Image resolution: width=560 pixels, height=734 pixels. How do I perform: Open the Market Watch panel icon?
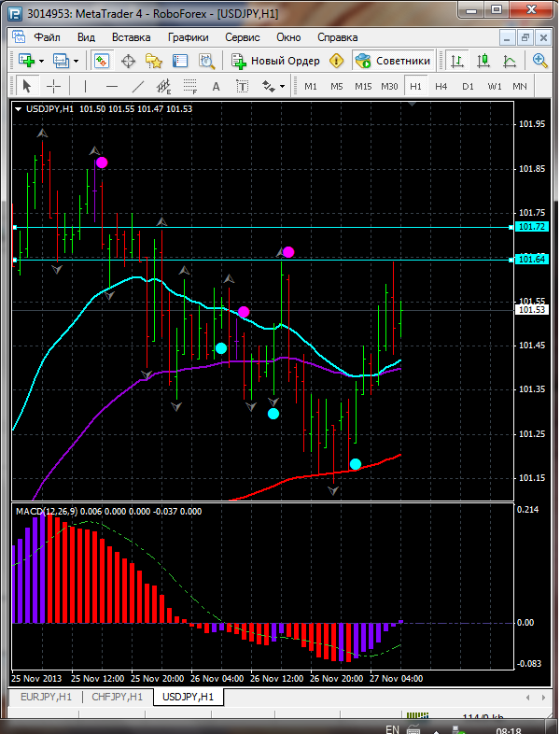(x=101, y=61)
